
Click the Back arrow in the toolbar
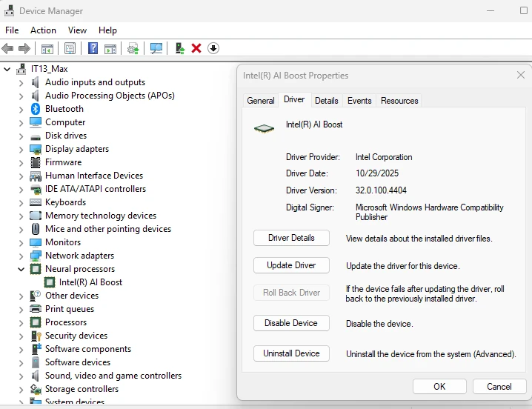7,49
